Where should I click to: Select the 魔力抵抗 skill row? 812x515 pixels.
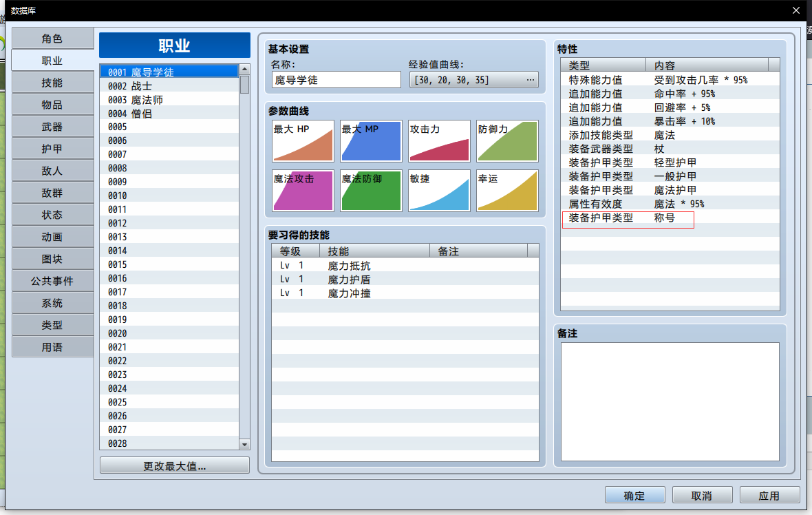405,266
